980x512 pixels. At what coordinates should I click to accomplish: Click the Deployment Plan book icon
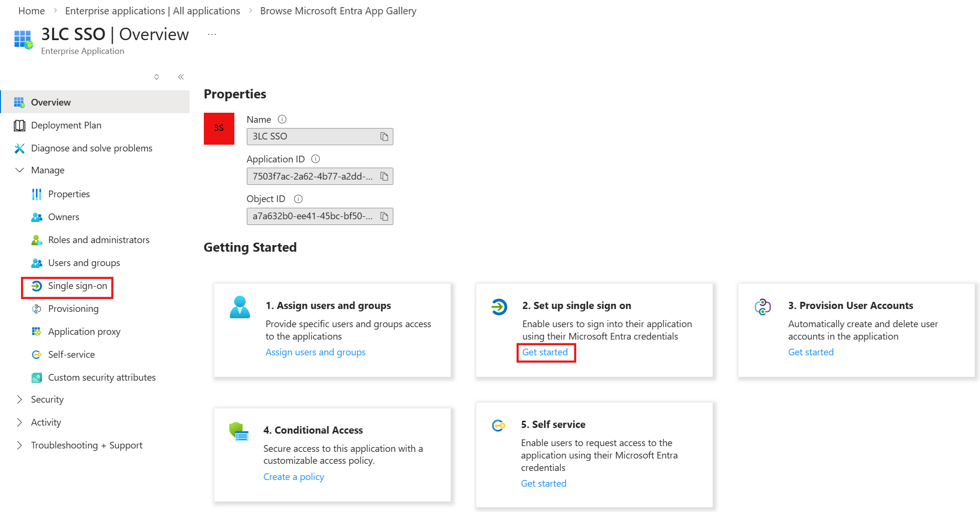pos(20,125)
